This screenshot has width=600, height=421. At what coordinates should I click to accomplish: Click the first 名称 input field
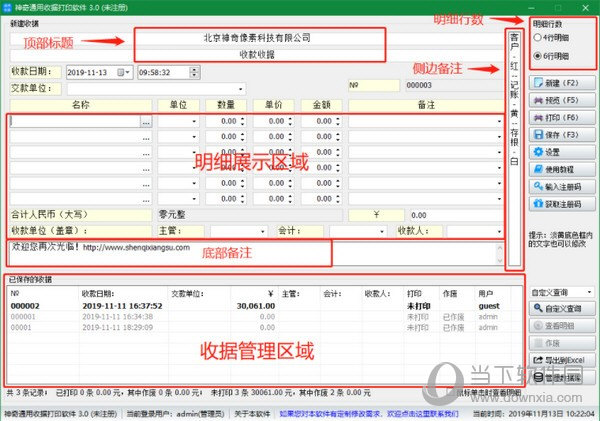[x=75, y=121]
